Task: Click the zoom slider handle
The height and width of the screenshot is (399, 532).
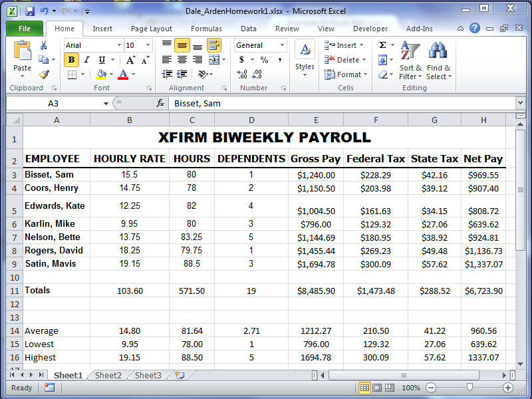Action: point(469,388)
